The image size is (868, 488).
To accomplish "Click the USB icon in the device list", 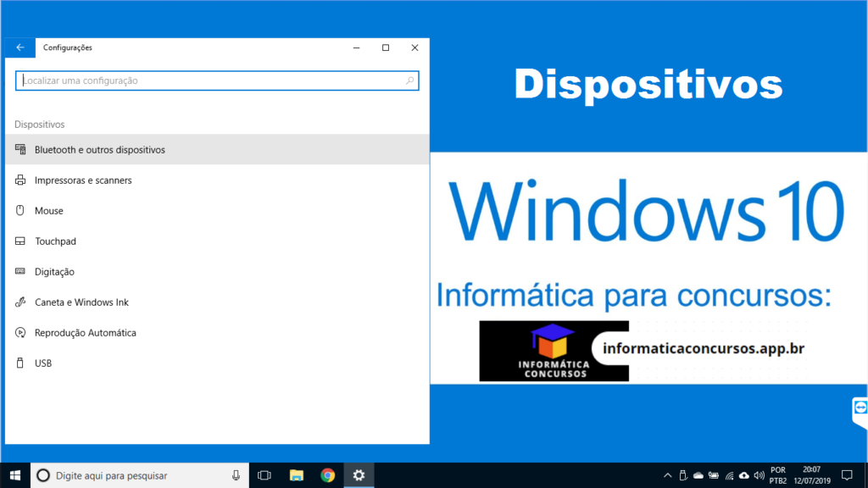I will [20, 363].
